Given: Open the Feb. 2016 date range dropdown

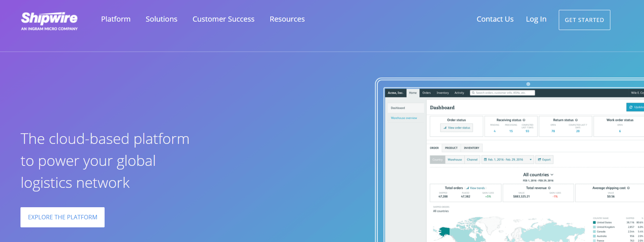Looking at the screenshot, I should 508,160.
